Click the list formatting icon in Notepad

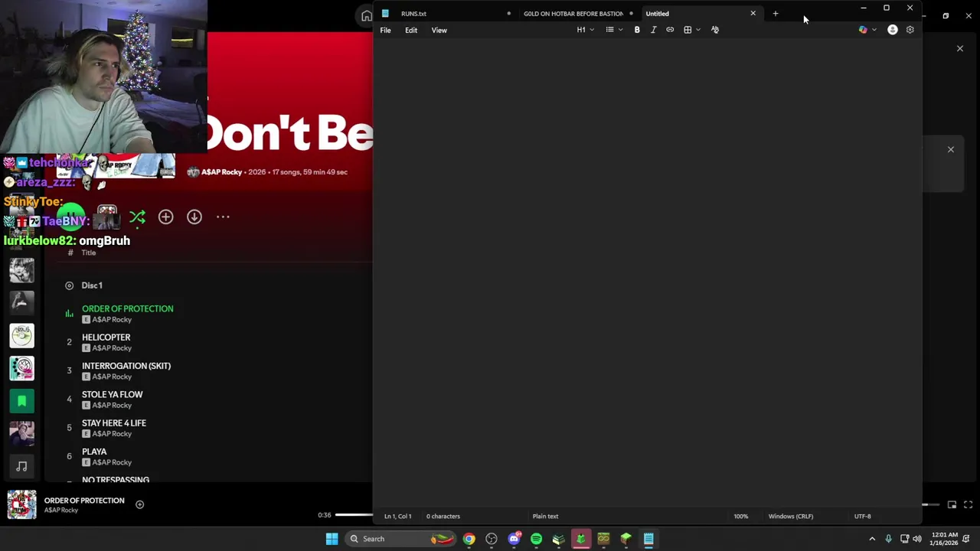click(x=610, y=30)
